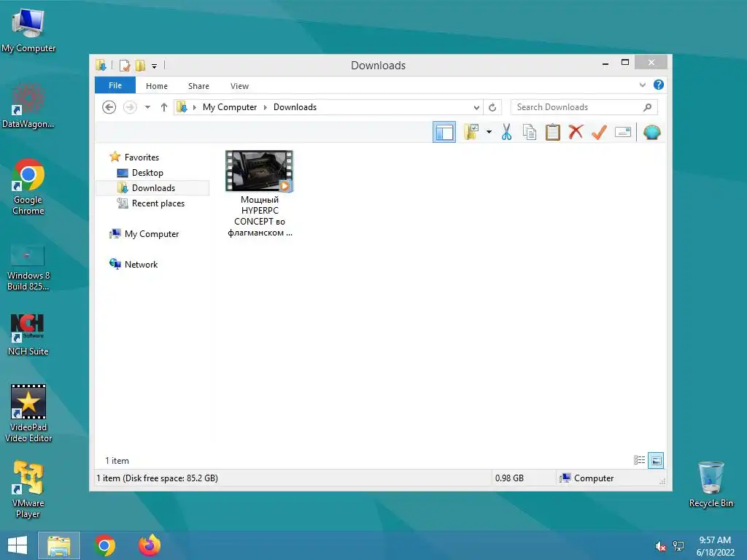Open Google Chrome desktop shortcut
The image size is (747, 560).
[28, 187]
